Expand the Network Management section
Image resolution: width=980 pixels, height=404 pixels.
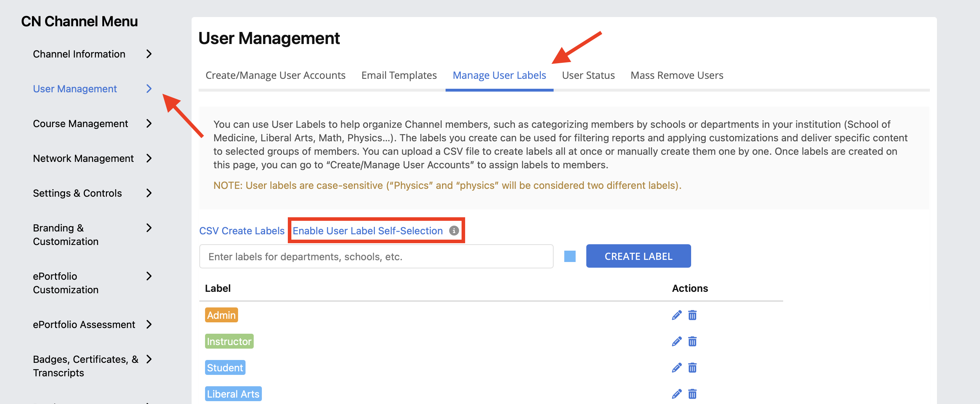pos(83,158)
